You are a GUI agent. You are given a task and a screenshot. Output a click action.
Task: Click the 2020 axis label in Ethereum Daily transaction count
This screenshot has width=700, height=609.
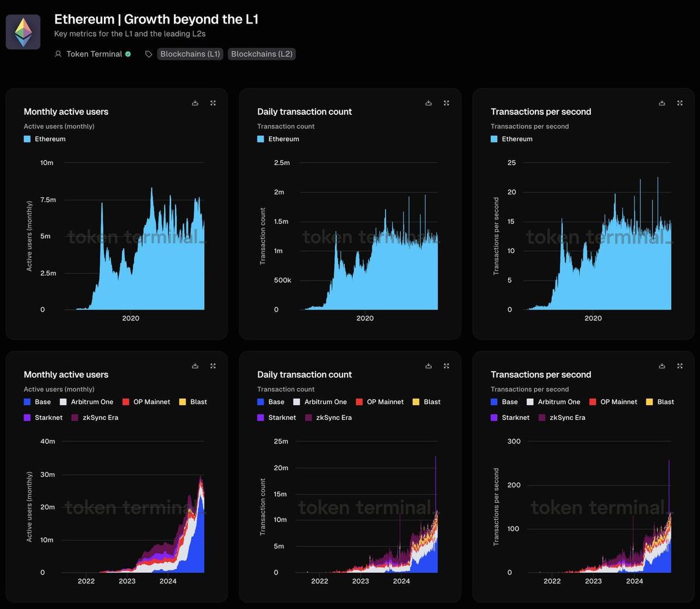[365, 318]
